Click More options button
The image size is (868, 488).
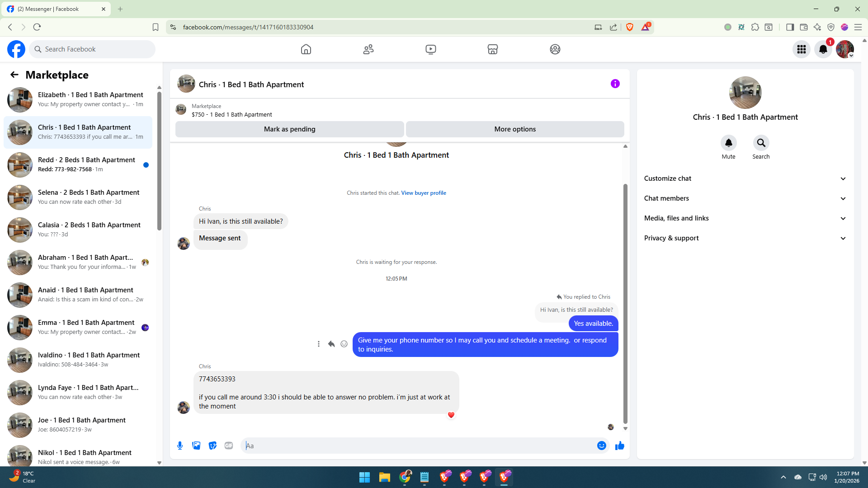tap(515, 129)
